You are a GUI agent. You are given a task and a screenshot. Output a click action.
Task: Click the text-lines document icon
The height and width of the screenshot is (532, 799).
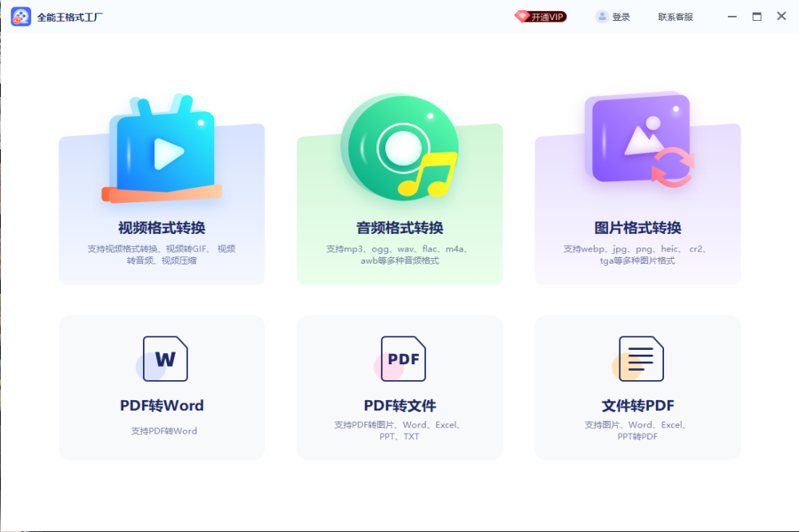(x=638, y=359)
